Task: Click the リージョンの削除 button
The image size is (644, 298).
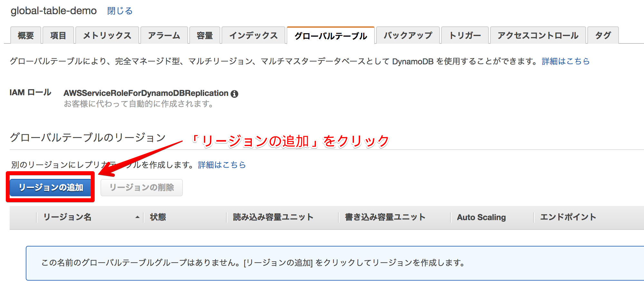Action: pyautogui.click(x=142, y=187)
